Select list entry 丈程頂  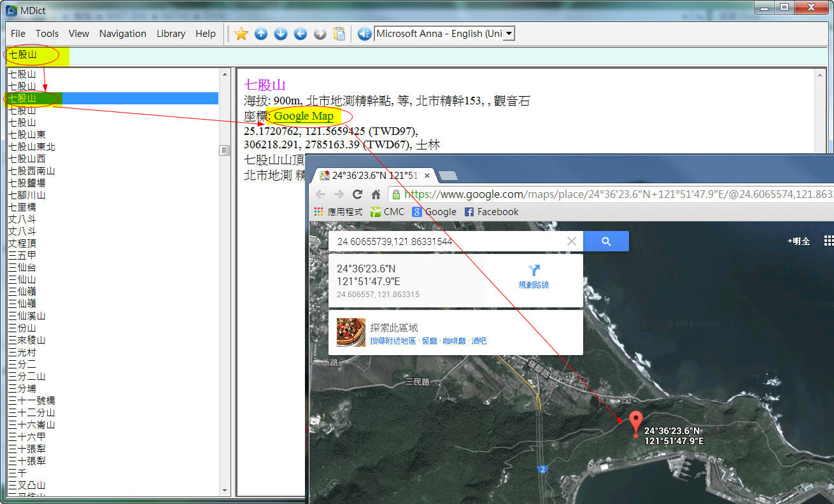click(22, 244)
